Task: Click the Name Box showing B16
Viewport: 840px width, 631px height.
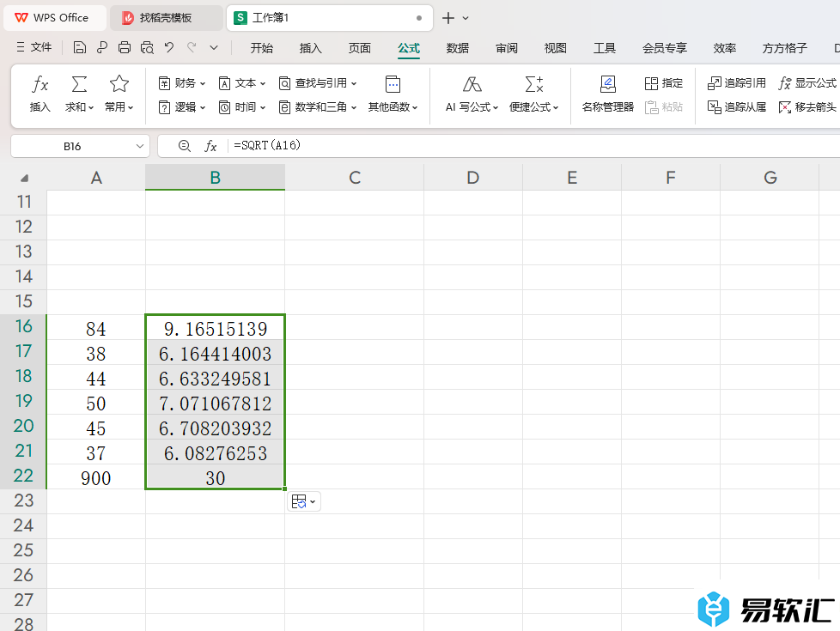Action: tap(72, 146)
